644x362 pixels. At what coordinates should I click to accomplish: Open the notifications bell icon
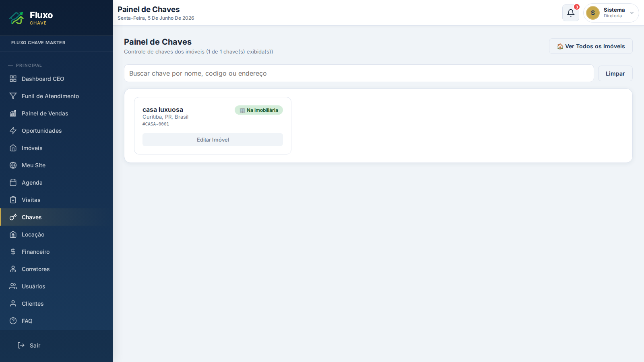(570, 13)
